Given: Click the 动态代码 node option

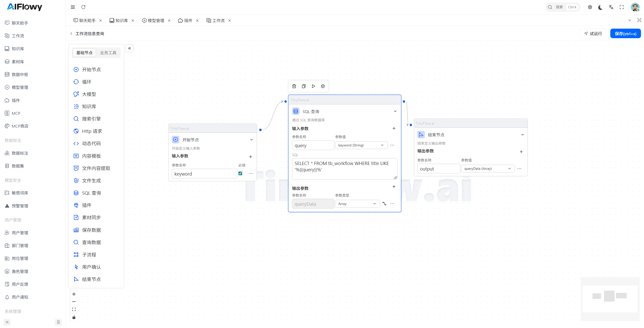Looking at the screenshot, I should pos(91,143).
